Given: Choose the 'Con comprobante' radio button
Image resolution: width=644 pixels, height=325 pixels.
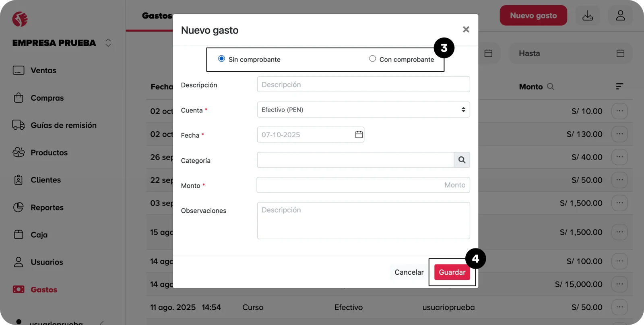Looking at the screenshot, I should click(x=372, y=59).
